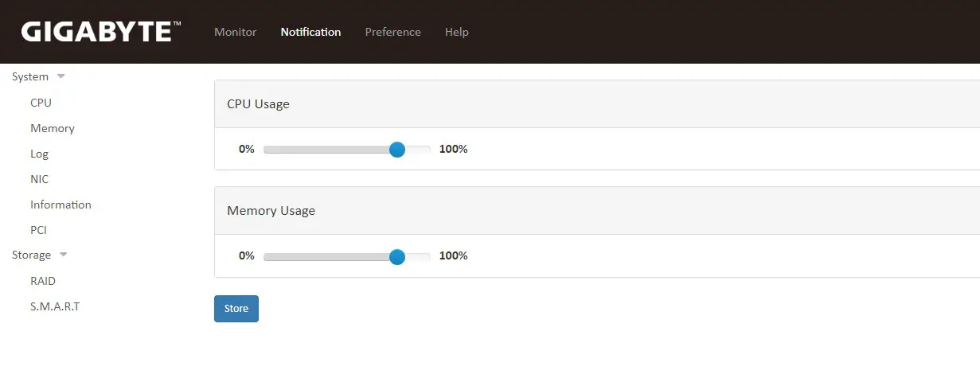Open the RAID storage page

click(43, 281)
